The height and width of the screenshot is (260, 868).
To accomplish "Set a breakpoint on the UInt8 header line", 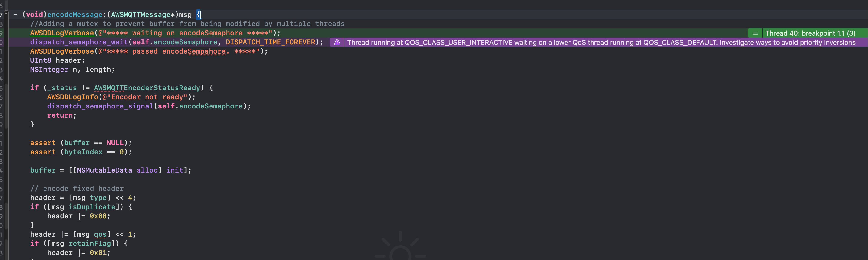I will (2, 61).
